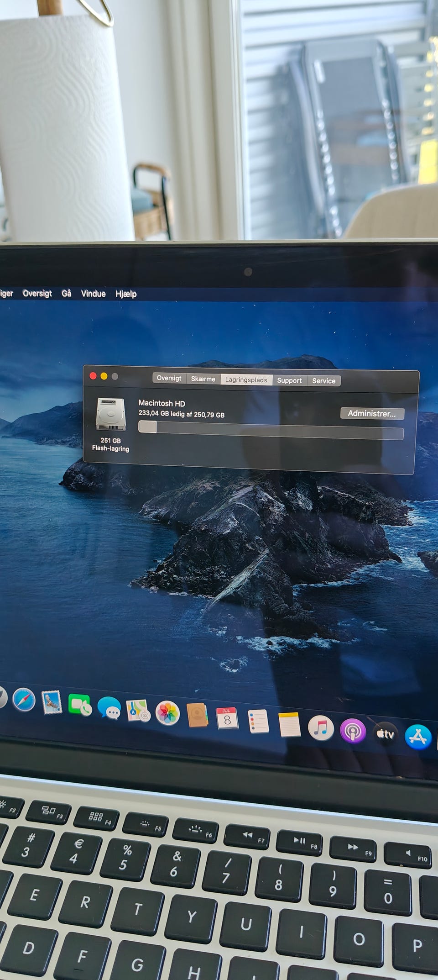438x980 pixels.
Task: Open Safari from the dock
Action: click(x=24, y=699)
